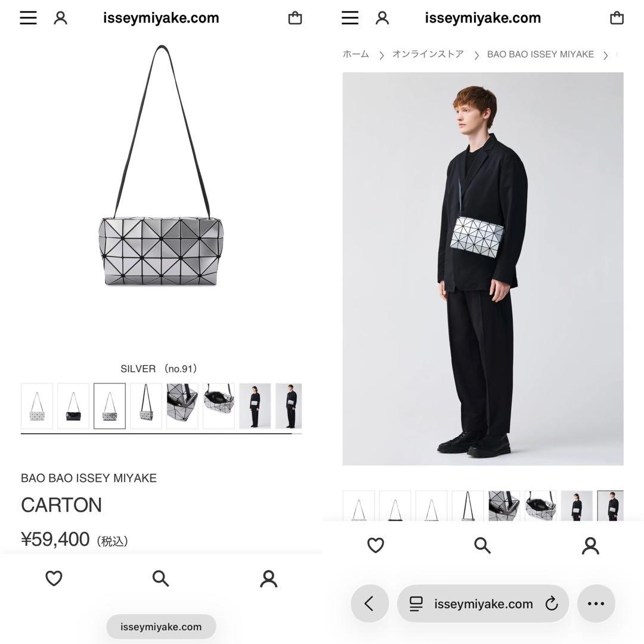This screenshot has height=644, width=644.
Task: Open hamburger menu in left screenshot
Action: coord(29,18)
